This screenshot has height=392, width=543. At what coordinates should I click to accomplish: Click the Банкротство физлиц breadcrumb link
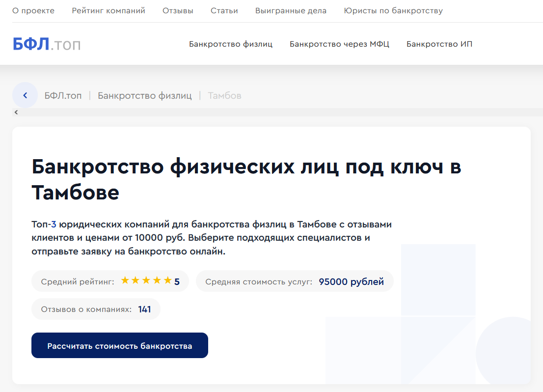coord(145,96)
